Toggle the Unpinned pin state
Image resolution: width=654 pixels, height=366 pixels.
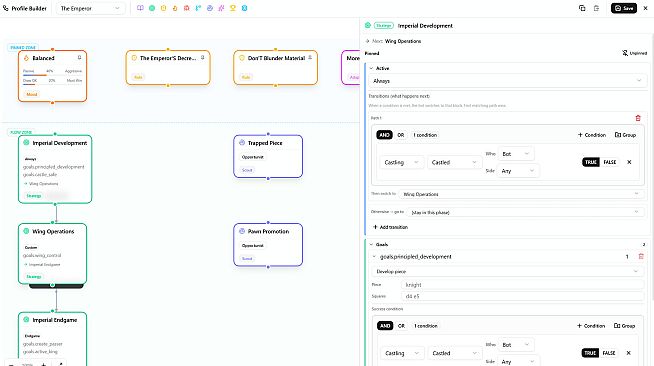(634, 53)
